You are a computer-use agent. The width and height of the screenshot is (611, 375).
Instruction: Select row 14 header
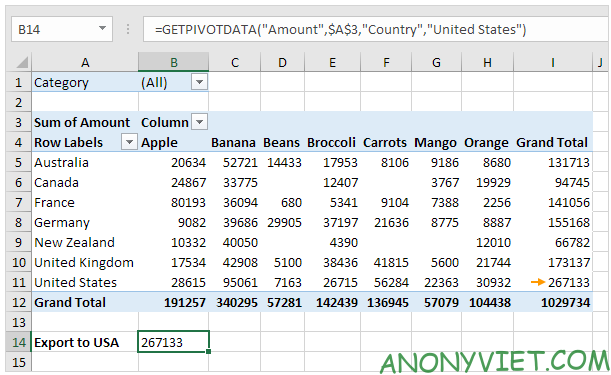pos(19,342)
